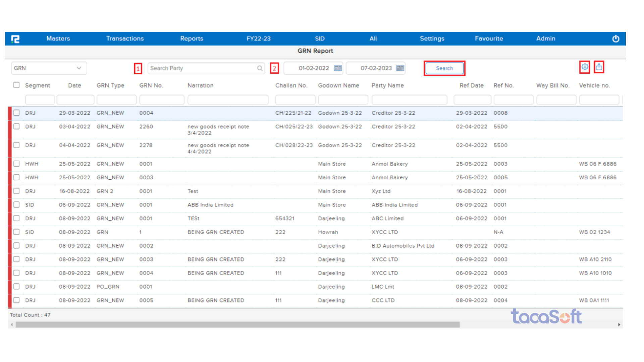
Task: Click the from-date field 01-02-2022
Action: [x=314, y=68]
